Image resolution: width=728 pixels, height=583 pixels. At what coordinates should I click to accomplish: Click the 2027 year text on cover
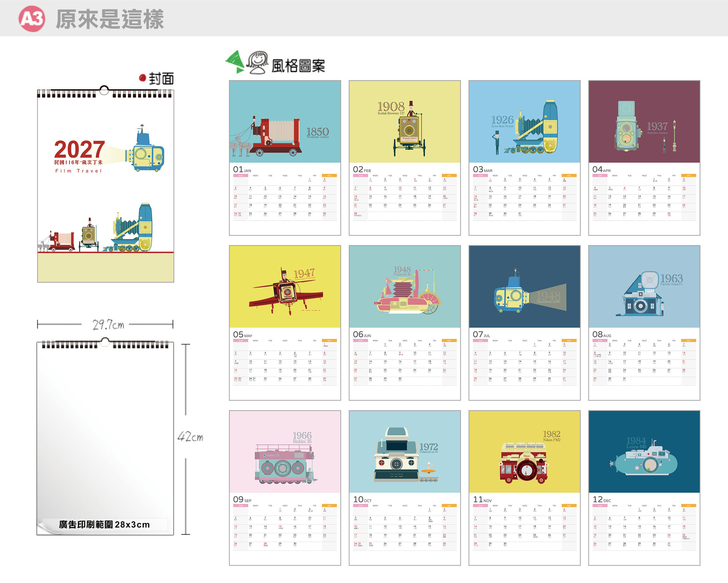[x=79, y=149]
